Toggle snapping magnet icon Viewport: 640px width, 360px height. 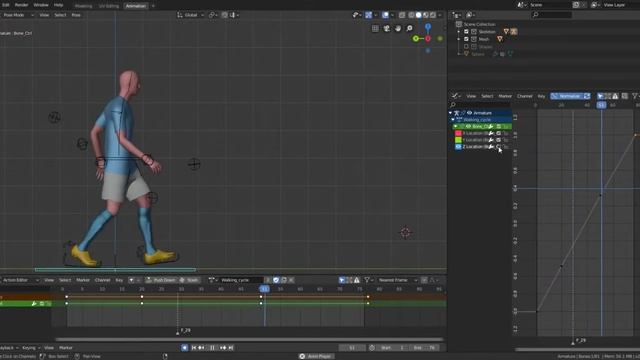(x=225, y=15)
